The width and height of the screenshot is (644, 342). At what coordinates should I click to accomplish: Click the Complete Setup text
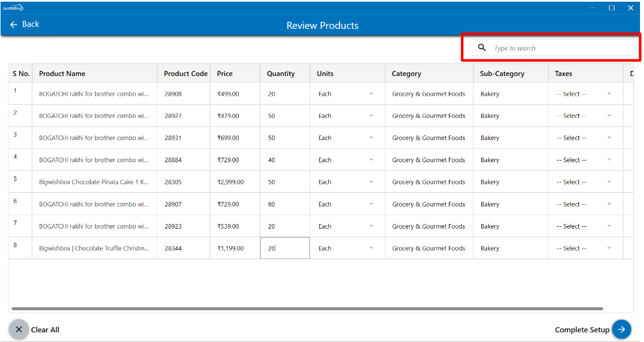[x=582, y=330]
